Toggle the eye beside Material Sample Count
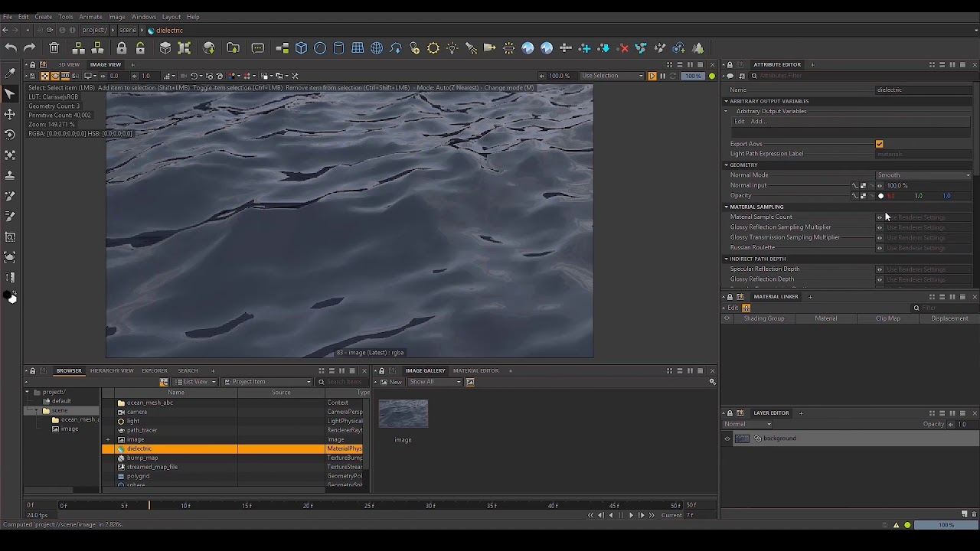Viewport: 980px width, 551px height. click(880, 217)
